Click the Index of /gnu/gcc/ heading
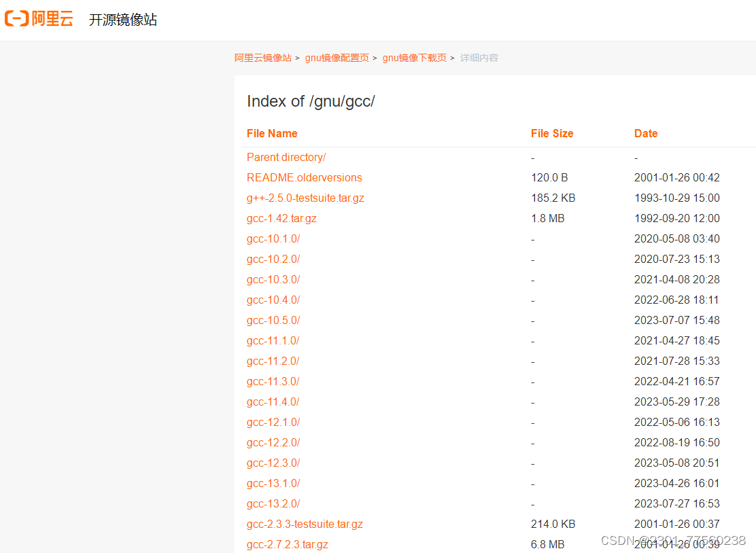 click(311, 101)
